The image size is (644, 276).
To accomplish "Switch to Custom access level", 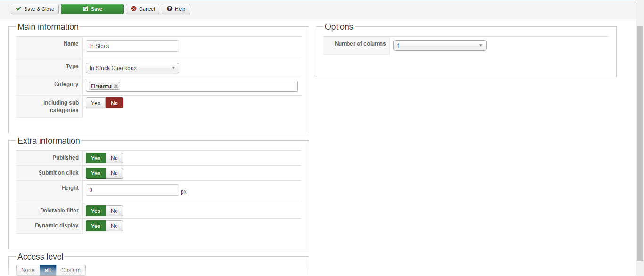I will 71,270.
